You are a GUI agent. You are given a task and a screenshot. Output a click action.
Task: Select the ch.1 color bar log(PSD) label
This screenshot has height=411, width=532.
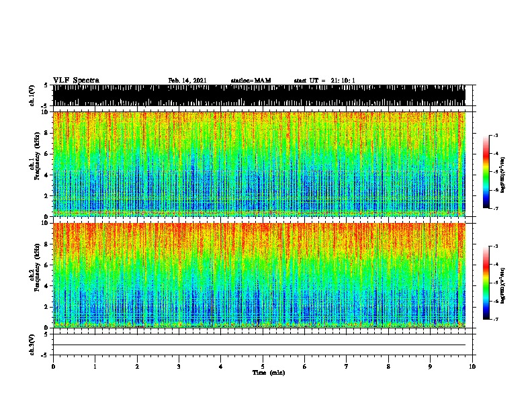coord(502,175)
